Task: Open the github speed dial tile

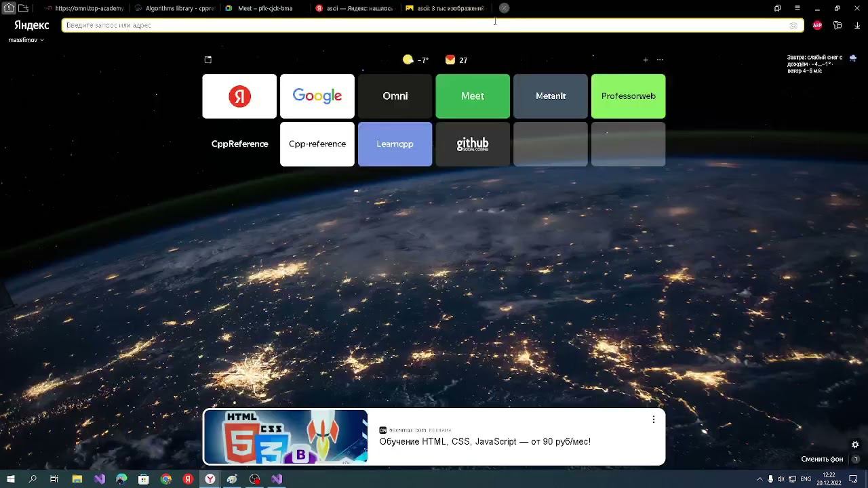Action: [473, 144]
